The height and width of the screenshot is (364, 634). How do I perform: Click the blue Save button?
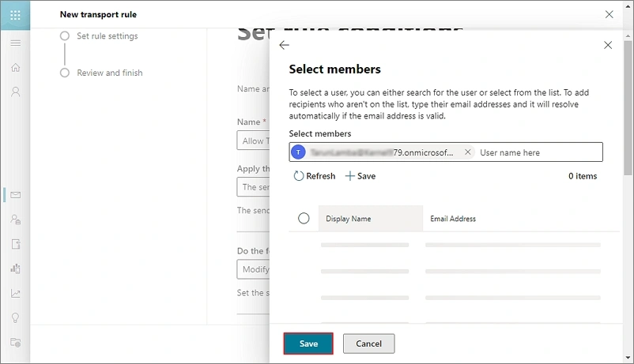[308, 343]
